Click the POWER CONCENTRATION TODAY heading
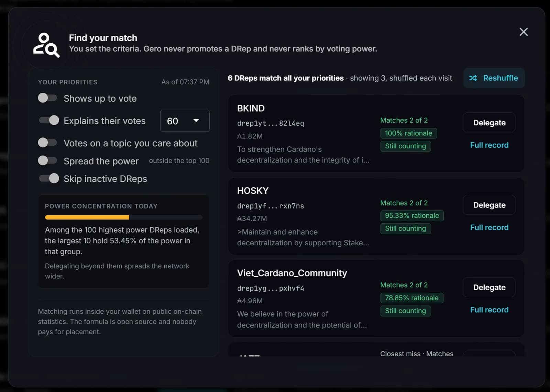Viewport: 550px width, 392px height. (x=101, y=206)
